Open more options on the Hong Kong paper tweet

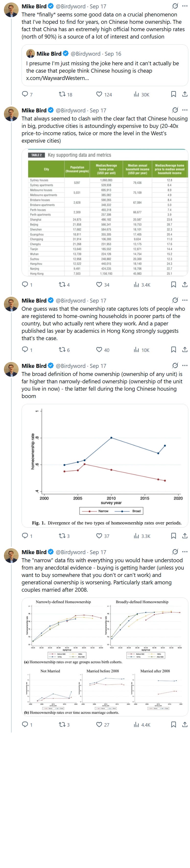click(185, 300)
